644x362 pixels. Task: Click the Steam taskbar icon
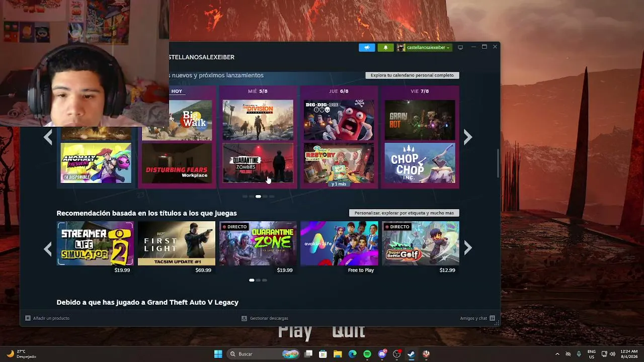coord(411,354)
